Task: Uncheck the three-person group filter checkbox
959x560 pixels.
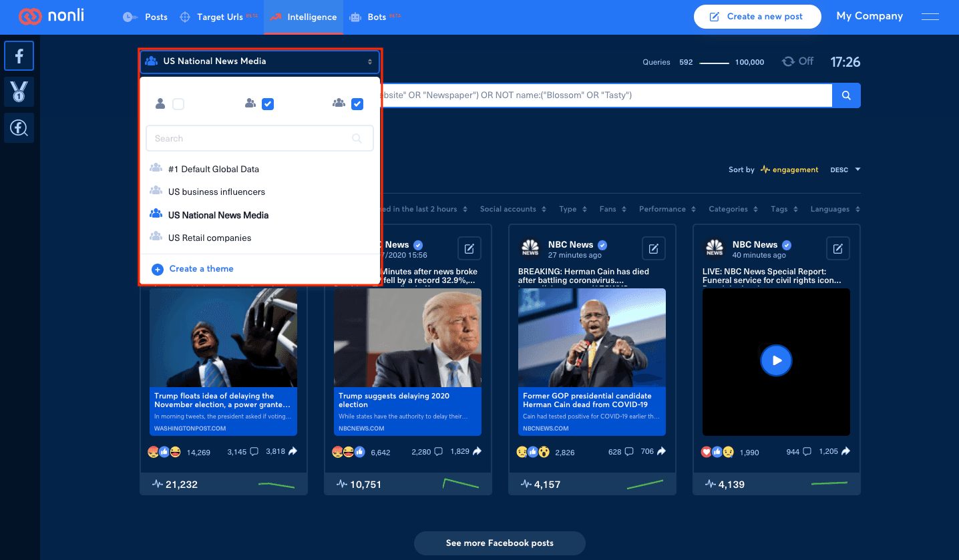Action: pyautogui.click(x=357, y=104)
